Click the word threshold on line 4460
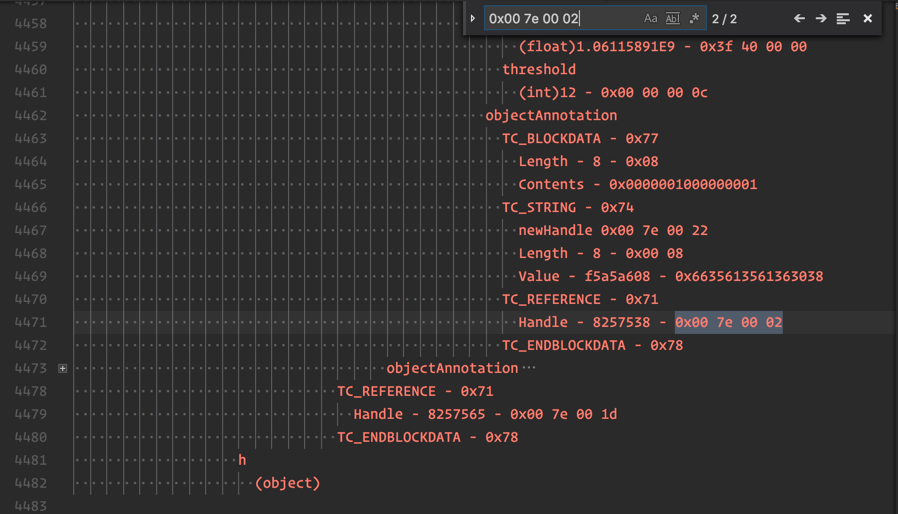The width and height of the screenshot is (898, 514). (539, 69)
